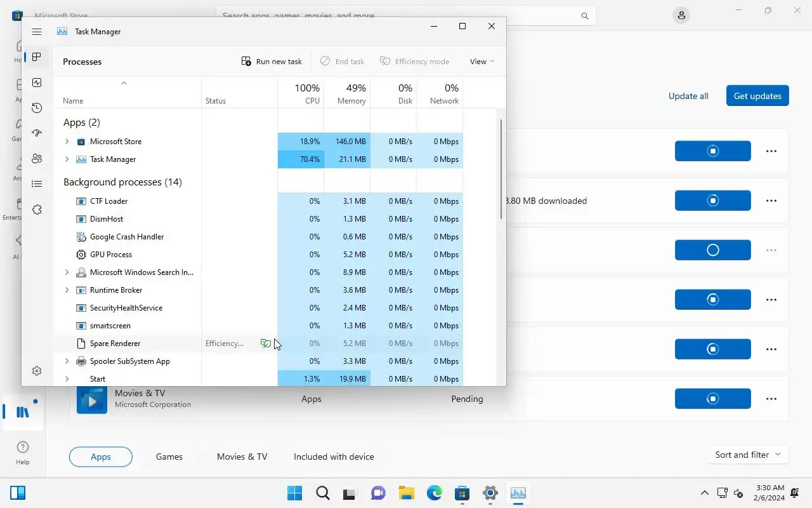Stop the first download in Store list

[x=713, y=151]
